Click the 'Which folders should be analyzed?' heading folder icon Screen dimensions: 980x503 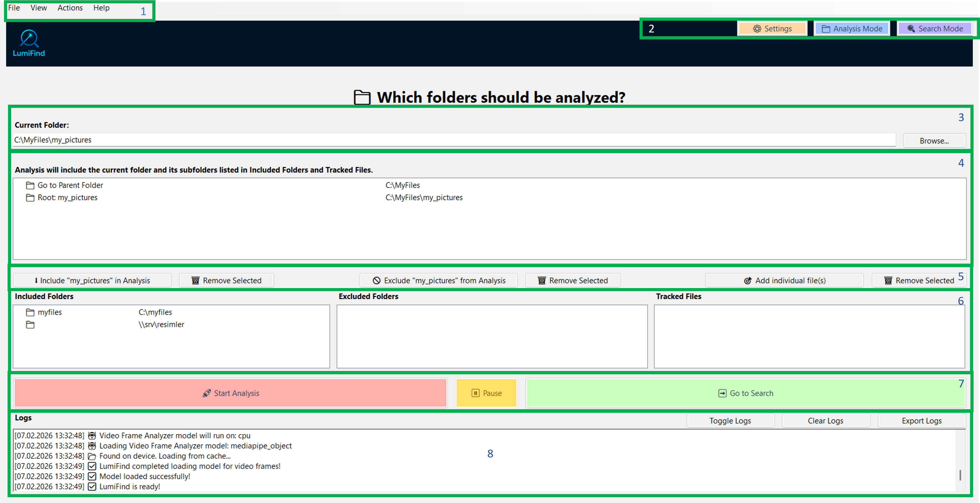pos(362,97)
